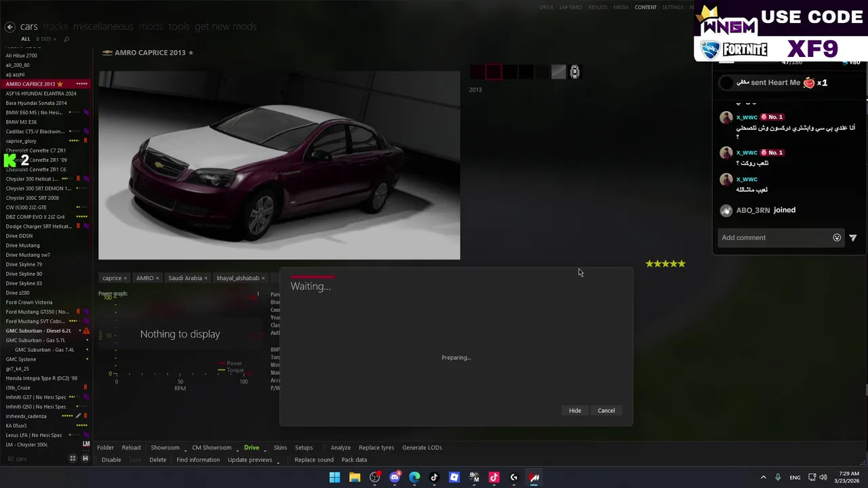Screen dimensions: 868x488
Task: Click Generate LODs button
Action: [422, 448]
